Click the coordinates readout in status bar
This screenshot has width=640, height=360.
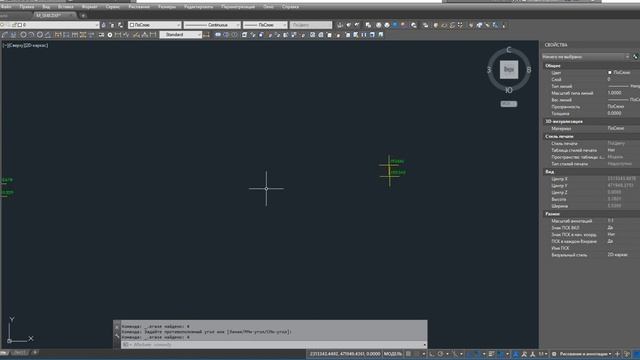(345, 354)
